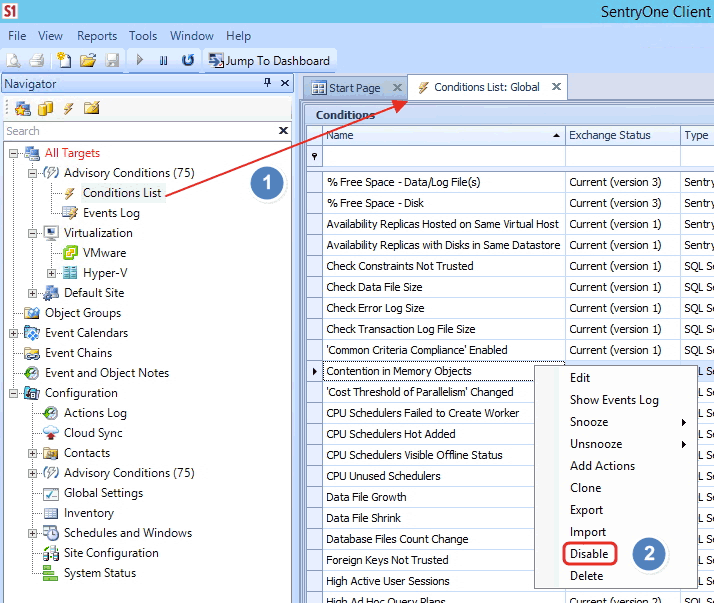Open Actions Log under Configuration

click(x=95, y=413)
